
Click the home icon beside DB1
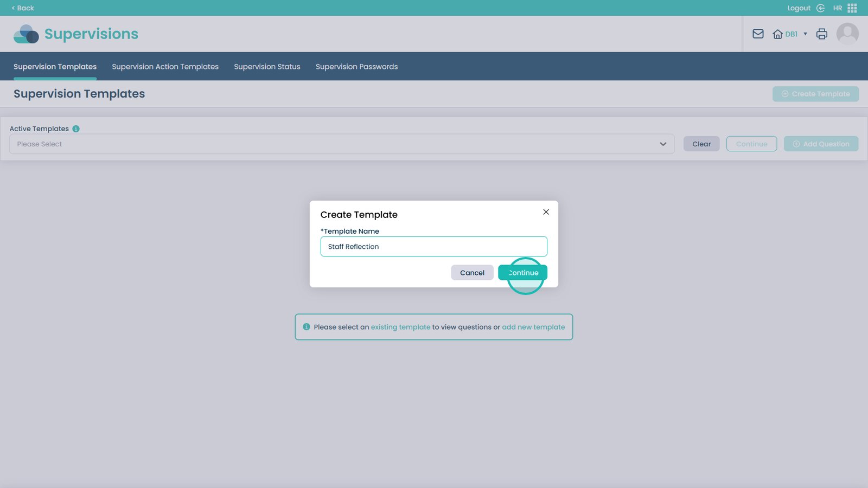777,34
